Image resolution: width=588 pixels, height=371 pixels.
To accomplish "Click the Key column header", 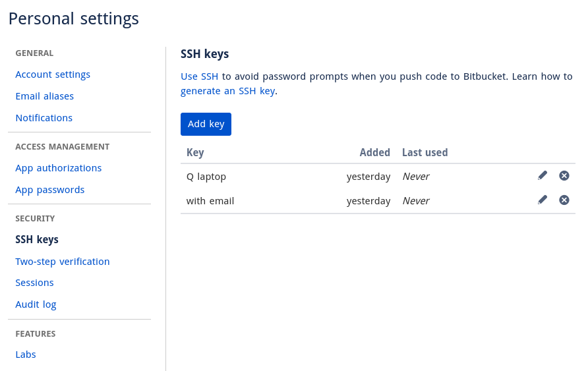I will 195,152.
